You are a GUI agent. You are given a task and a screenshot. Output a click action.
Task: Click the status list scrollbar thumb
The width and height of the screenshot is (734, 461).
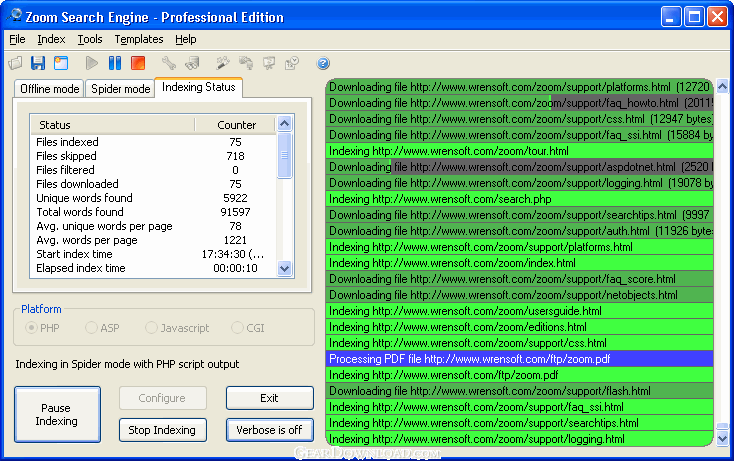(x=284, y=155)
